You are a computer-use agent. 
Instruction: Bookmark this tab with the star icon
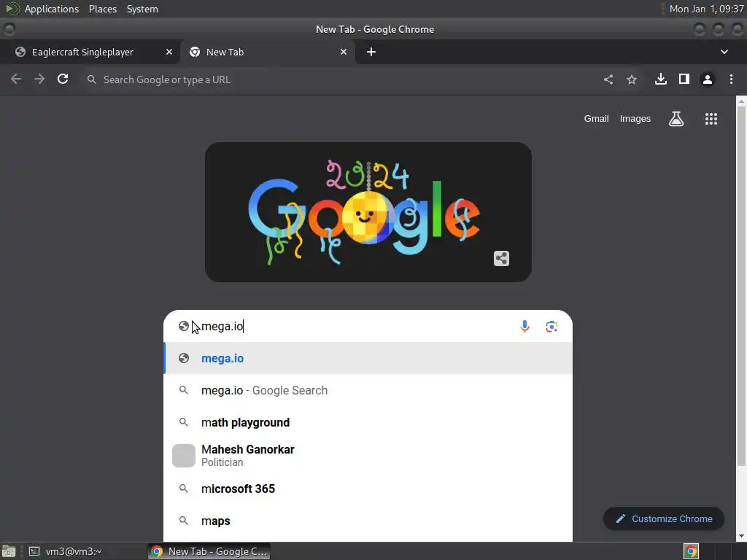pyautogui.click(x=632, y=79)
